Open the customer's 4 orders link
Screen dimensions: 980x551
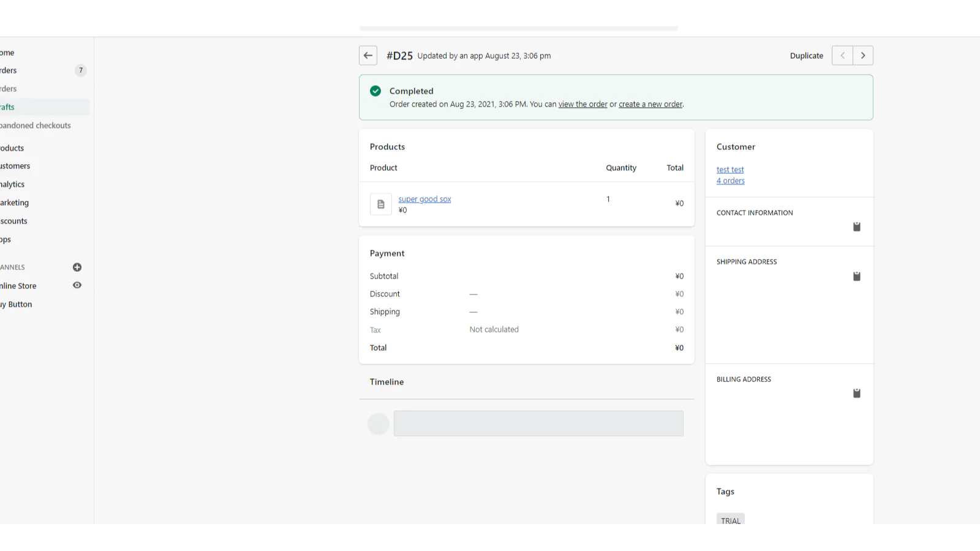pyautogui.click(x=731, y=181)
